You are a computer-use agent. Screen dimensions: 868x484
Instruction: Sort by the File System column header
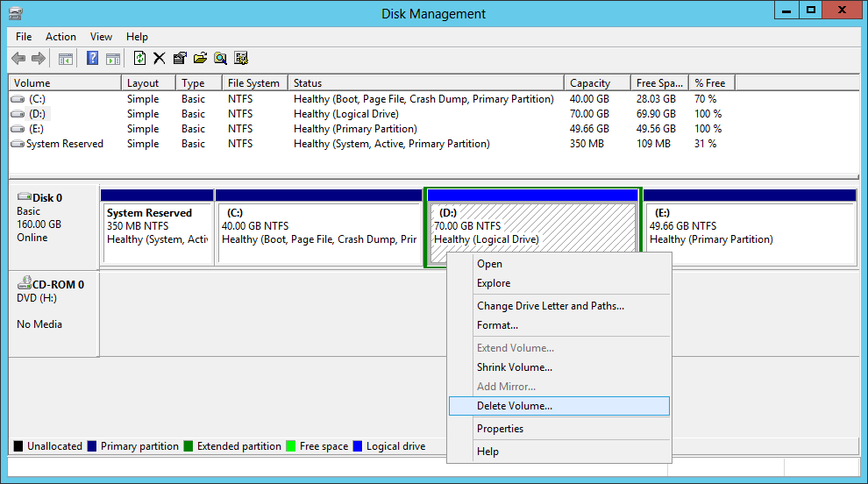pos(254,83)
